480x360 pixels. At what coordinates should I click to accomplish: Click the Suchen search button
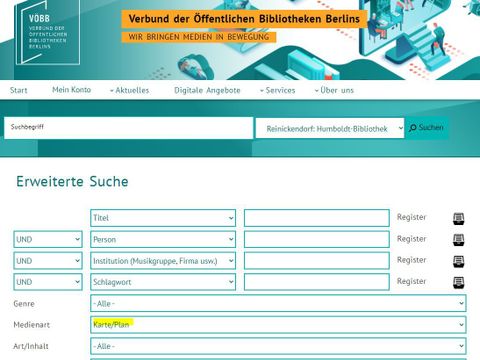click(426, 128)
